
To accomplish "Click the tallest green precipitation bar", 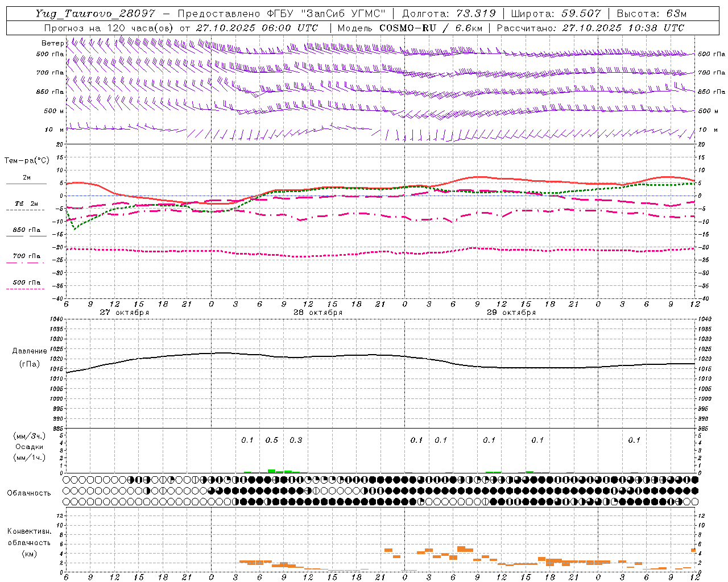I will tap(272, 471).
